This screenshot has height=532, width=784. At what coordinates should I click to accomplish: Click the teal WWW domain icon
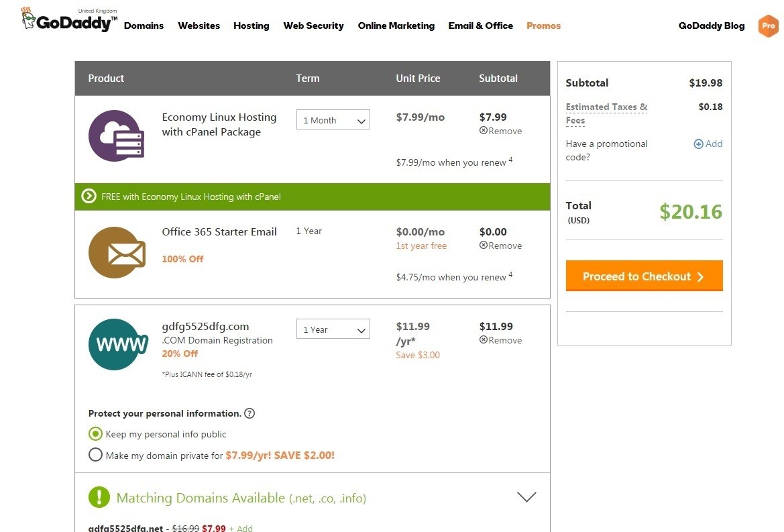point(118,344)
